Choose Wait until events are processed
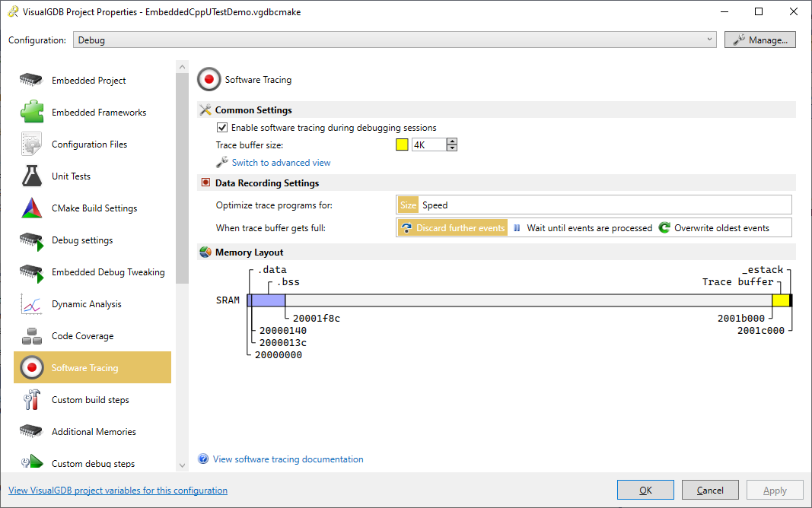This screenshot has width=812, height=508. point(583,227)
